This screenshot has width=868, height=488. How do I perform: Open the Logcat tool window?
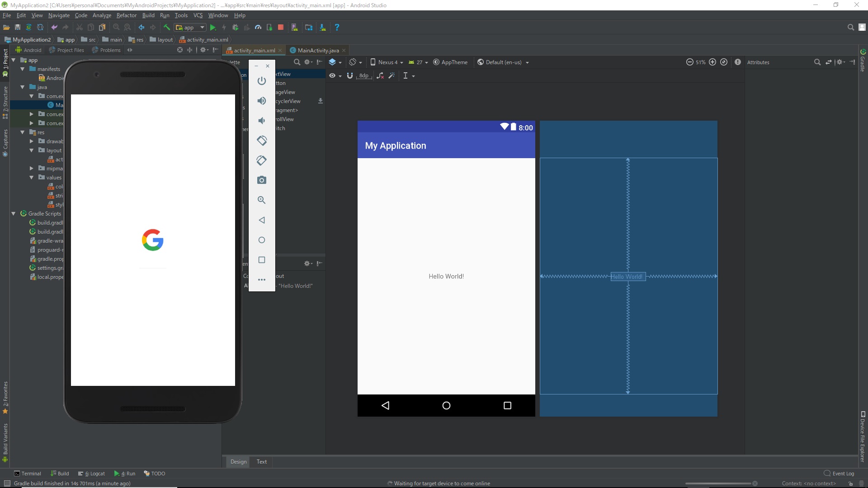(x=91, y=474)
